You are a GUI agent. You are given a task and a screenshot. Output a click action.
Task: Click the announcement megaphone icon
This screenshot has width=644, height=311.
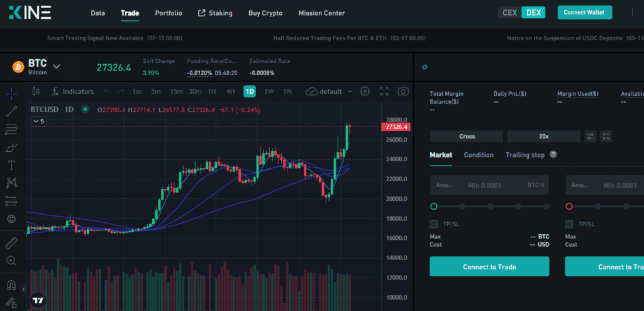(425, 67)
